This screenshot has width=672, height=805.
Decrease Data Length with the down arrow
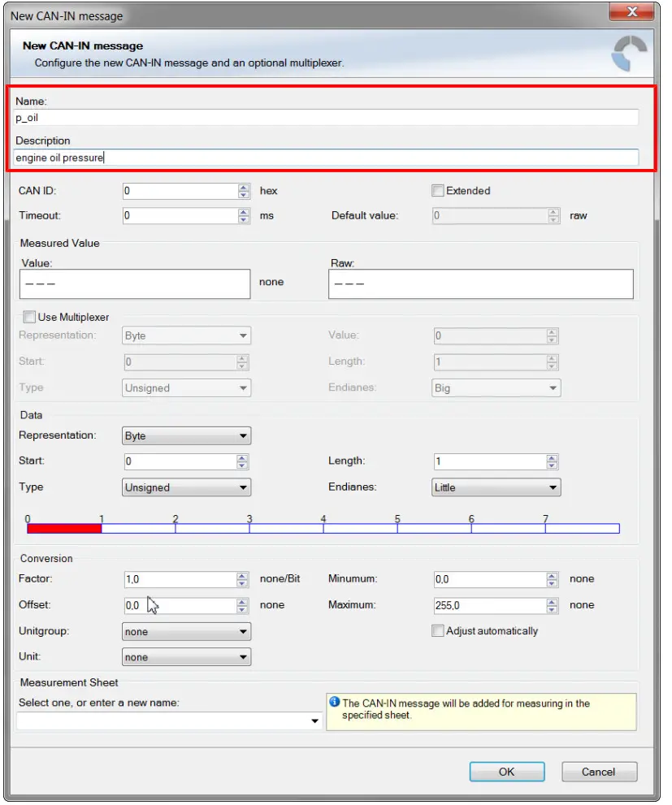coord(552,465)
